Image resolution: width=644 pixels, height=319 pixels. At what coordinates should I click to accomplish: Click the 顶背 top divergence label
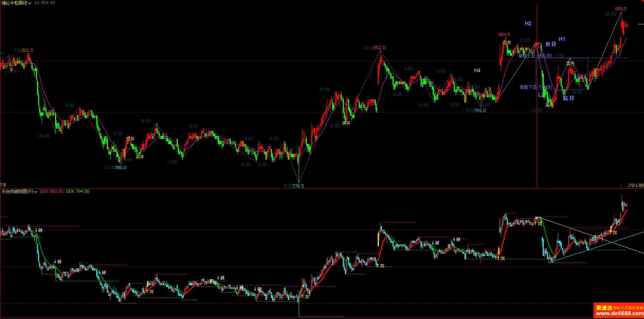click(551, 44)
